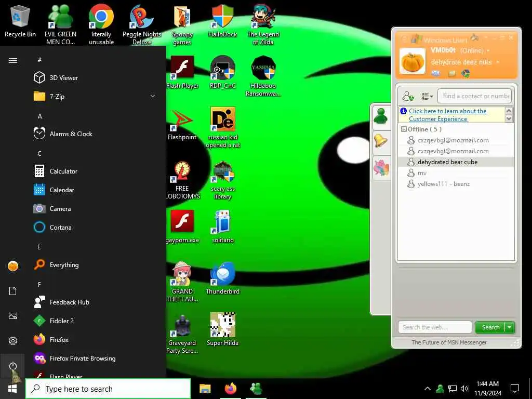Open the Search button dropdown arrow

510,327
